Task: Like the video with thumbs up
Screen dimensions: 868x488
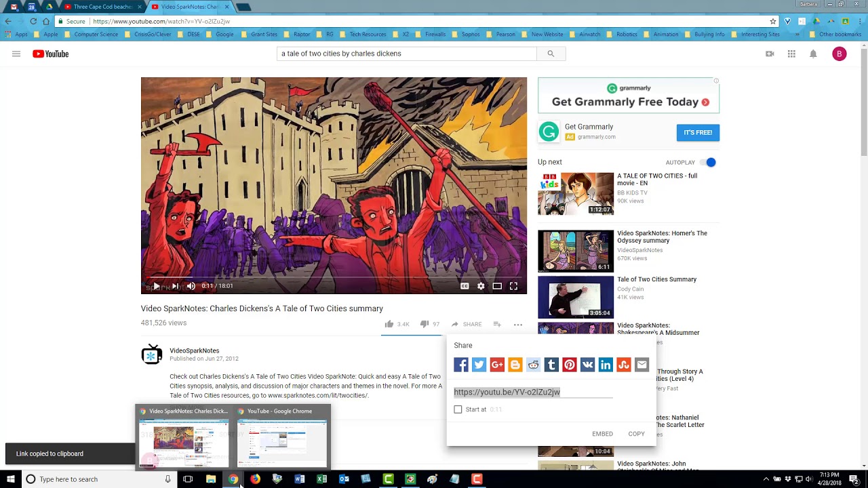Action: coord(389,324)
